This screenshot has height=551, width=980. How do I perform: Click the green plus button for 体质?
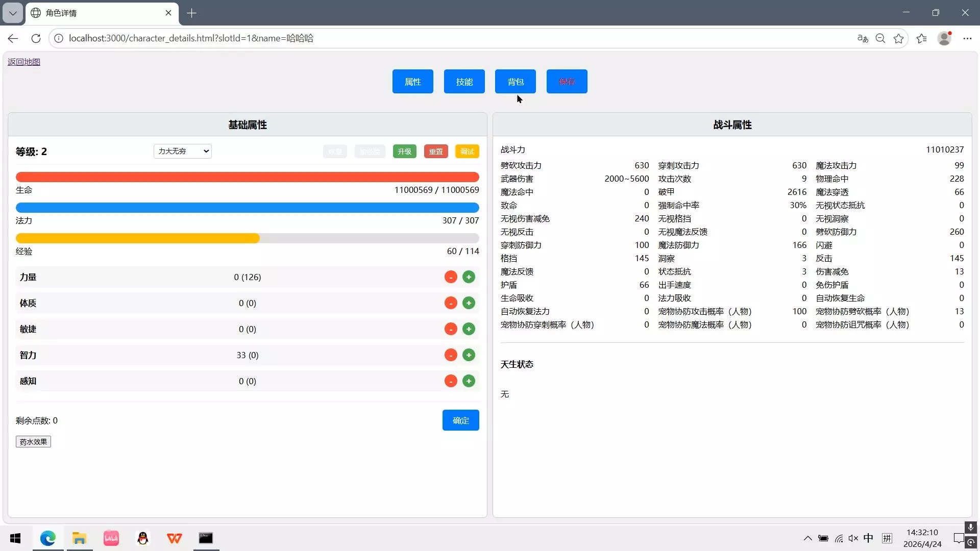coord(469,303)
